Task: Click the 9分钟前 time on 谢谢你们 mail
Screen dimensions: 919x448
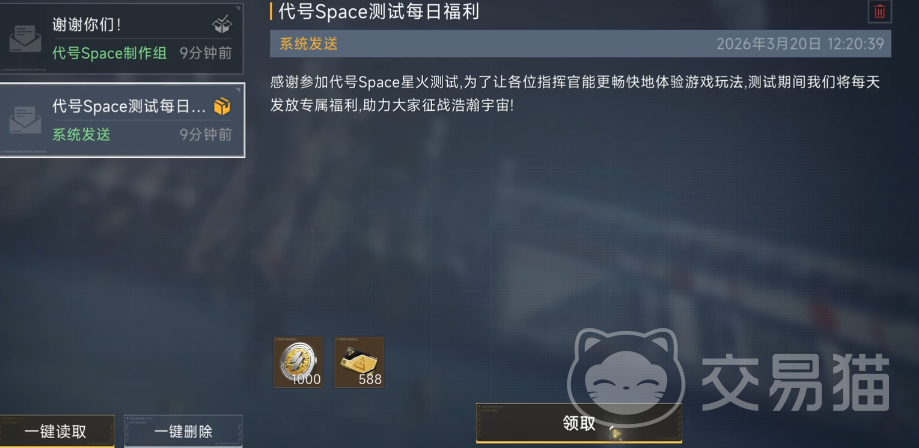Action: coord(206,53)
